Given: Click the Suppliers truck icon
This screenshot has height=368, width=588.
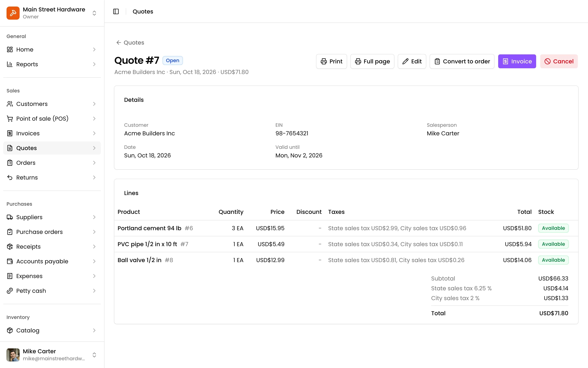Looking at the screenshot, I should pos(10,217).
